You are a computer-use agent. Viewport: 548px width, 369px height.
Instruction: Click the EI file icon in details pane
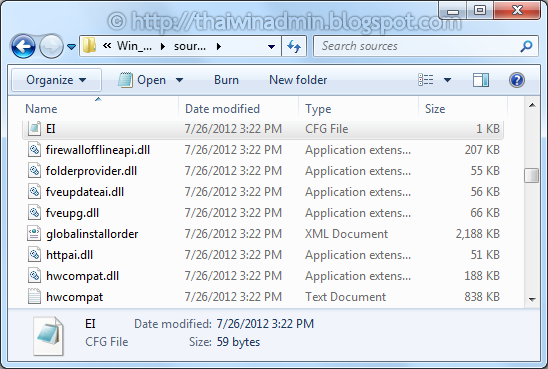(49, 336)
